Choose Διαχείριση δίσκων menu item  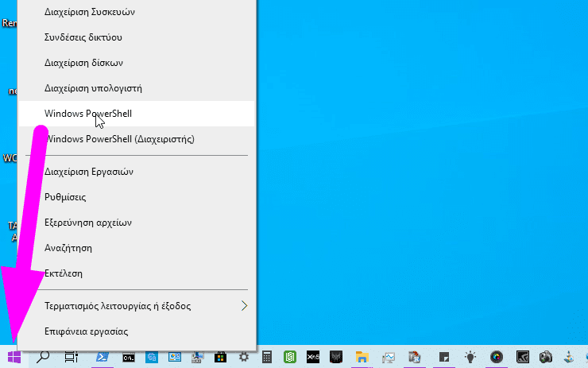[x=137, y=63]
